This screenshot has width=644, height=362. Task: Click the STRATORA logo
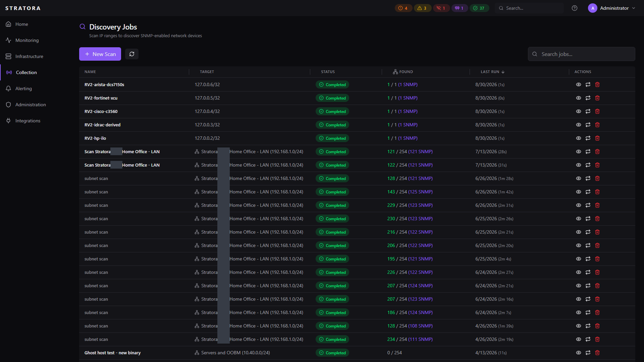coord(23,8)
